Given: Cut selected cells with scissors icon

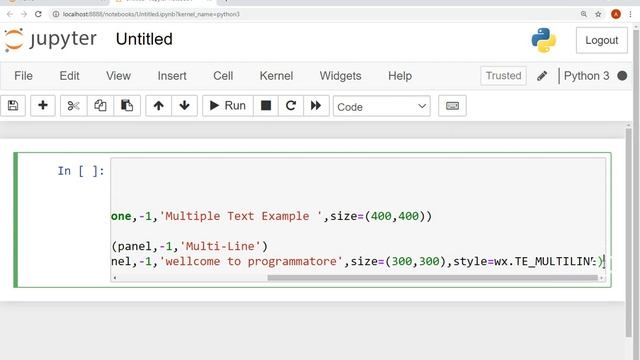Looking at the screenshot, I should pos(73,106).
